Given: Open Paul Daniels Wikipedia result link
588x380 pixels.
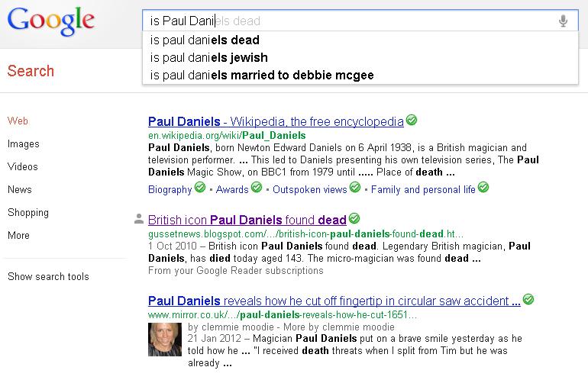Looking at the screenshot, I should tap(276, 122).
